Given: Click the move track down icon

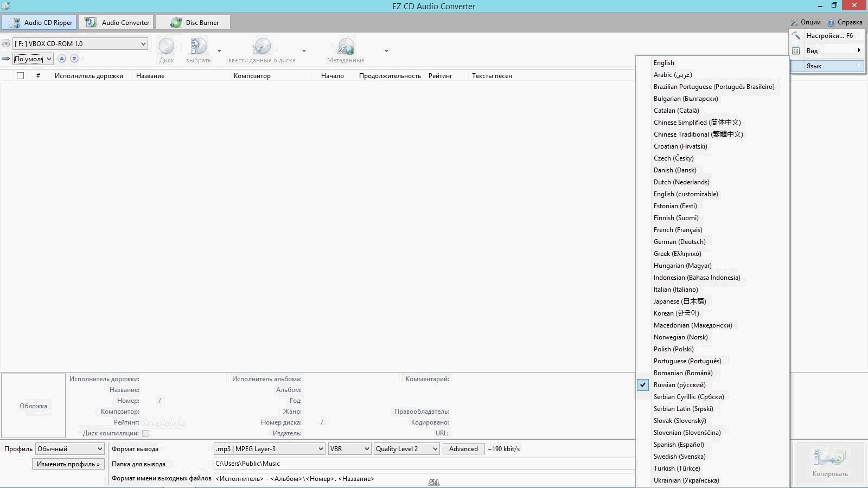Looking at the screenshot, I should point(74,59).
